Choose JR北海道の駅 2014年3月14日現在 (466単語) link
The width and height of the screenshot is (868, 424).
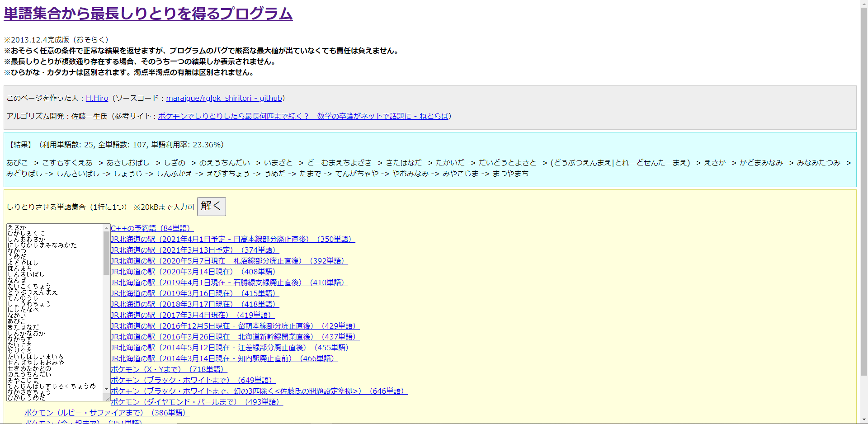224,358
